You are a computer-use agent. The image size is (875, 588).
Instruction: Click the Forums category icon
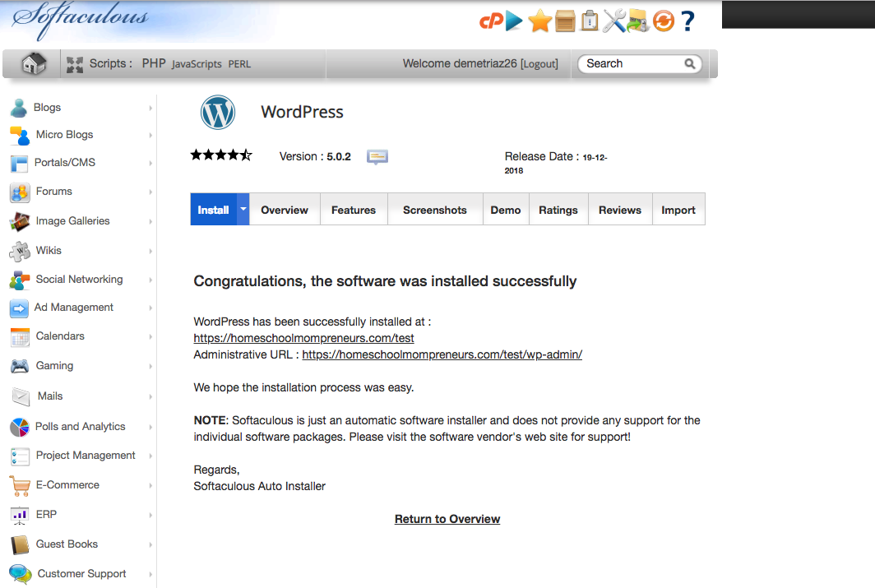20,192
